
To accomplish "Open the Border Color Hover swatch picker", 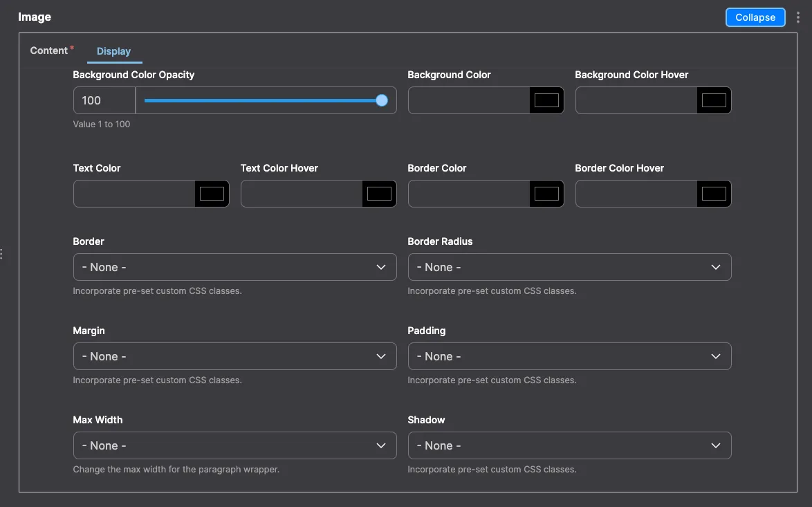I will pos(714,194).
